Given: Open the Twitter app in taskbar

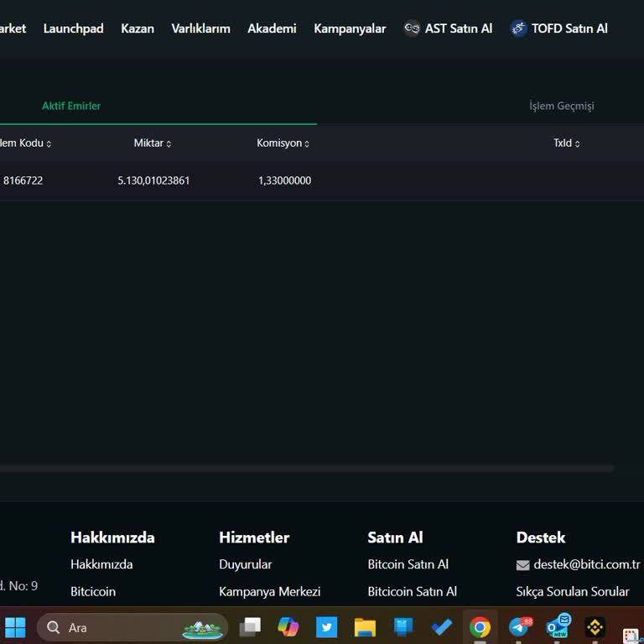Looking at the screenshot, I should 326,627.
